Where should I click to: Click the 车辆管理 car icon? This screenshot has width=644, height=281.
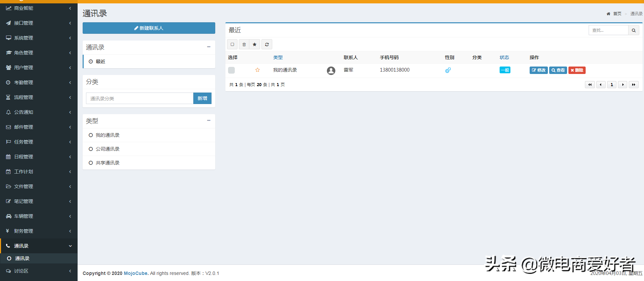tap(8, 216)
